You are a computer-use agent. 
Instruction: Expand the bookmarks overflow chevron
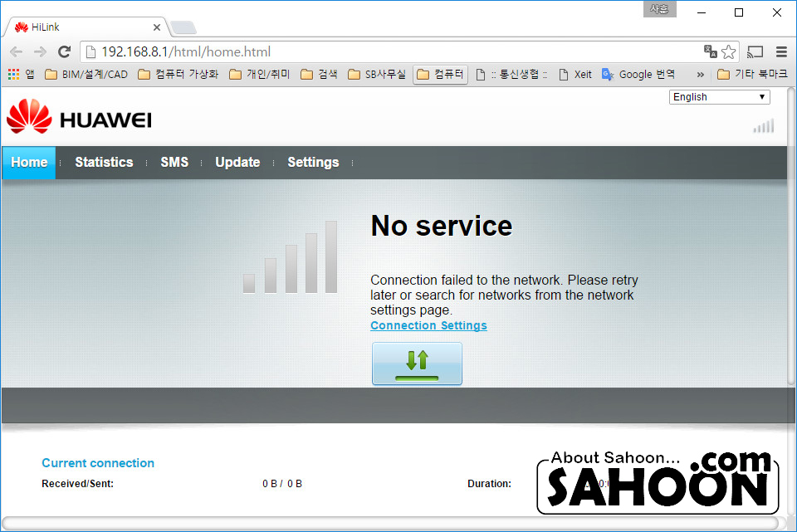tap(701, 75)
